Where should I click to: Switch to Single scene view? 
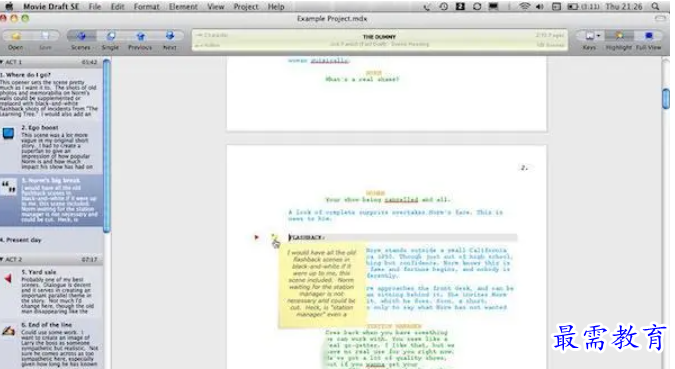[x=111, y=36]
